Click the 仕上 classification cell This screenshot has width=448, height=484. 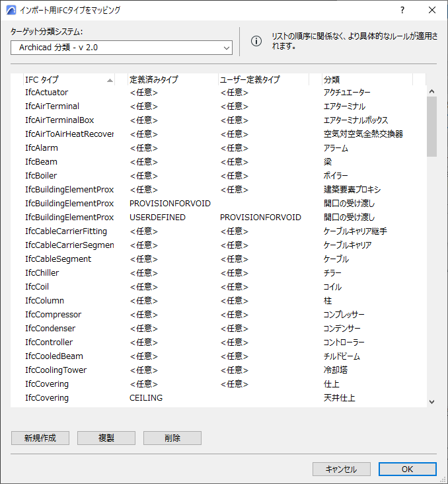point(331,384)
